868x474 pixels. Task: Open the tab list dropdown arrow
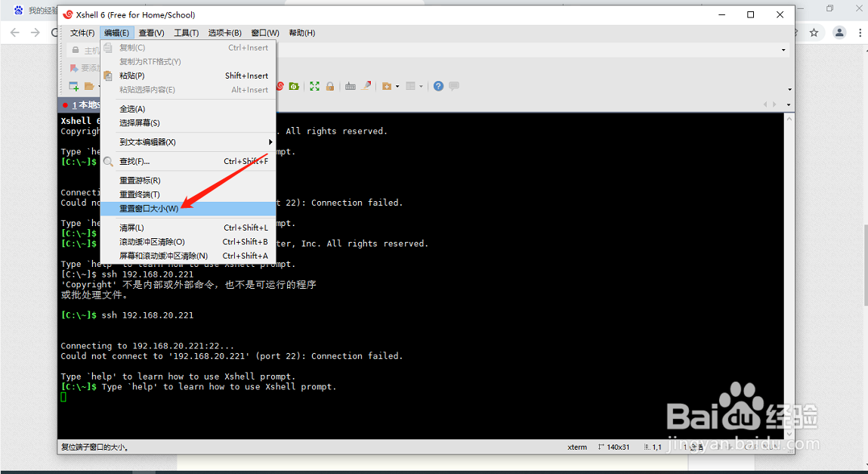click(788, 104)
